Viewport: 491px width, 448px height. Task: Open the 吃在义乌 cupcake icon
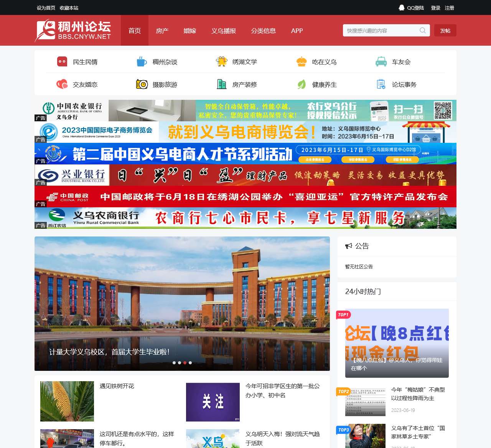(302, 62)
